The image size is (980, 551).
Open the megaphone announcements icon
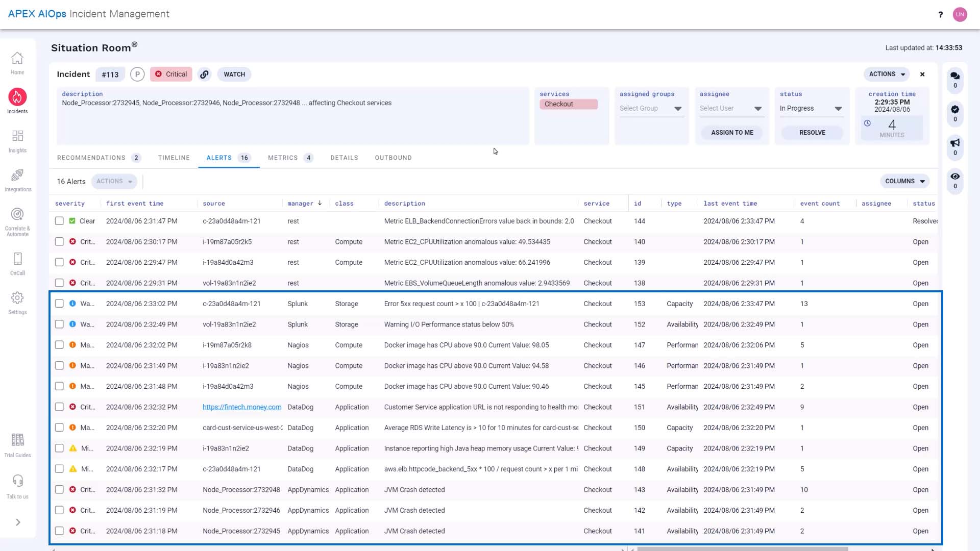955,143
